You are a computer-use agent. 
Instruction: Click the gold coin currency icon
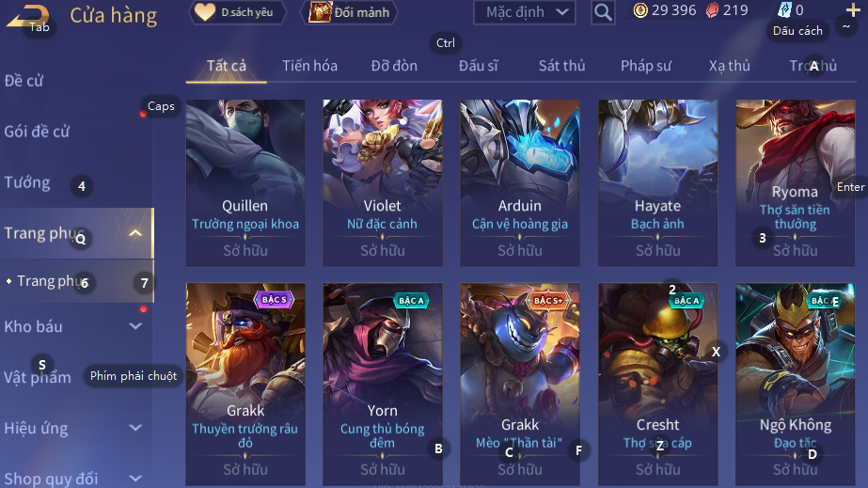(x=639, y=10)
